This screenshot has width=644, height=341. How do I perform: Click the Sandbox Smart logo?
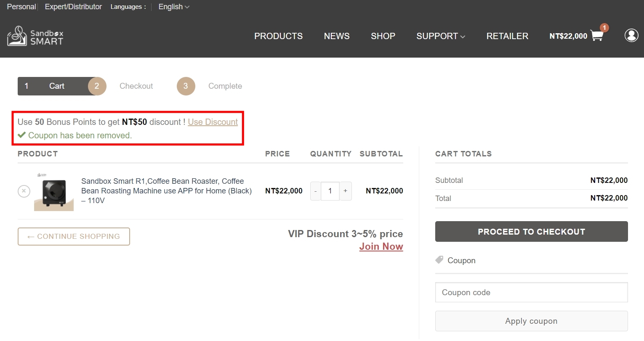(35, 36)
